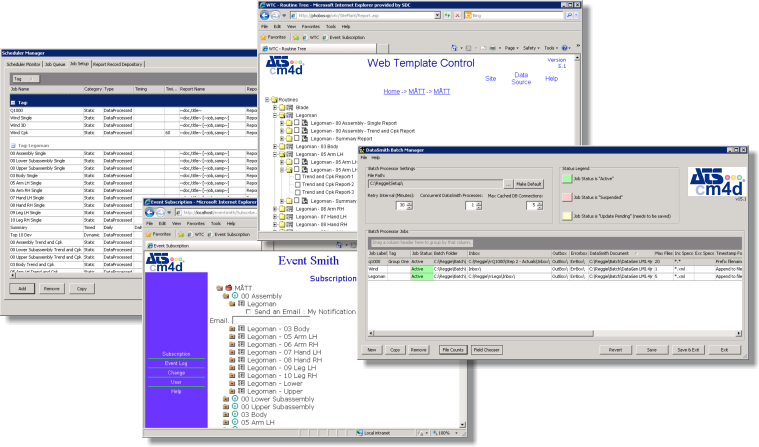759x447 pixels.
Task: Click Save & Exit button in DataSmith
Action: click(x=688, y=350)
